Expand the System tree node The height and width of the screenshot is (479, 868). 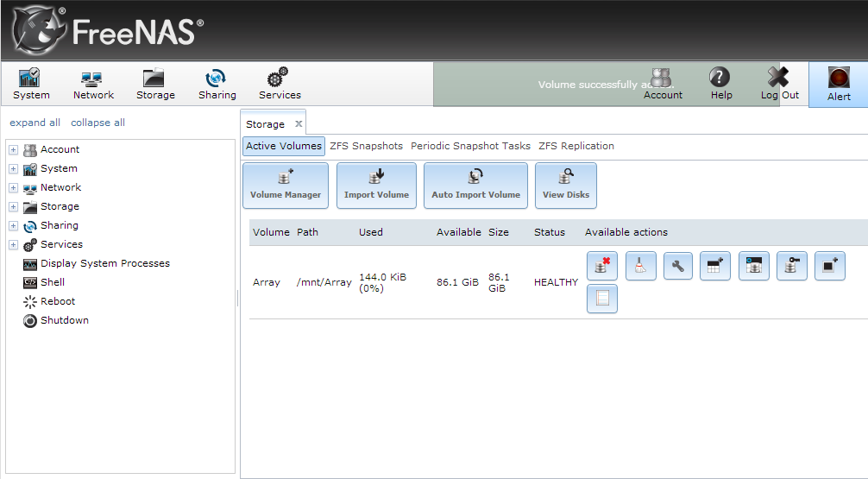click(13, 169)
